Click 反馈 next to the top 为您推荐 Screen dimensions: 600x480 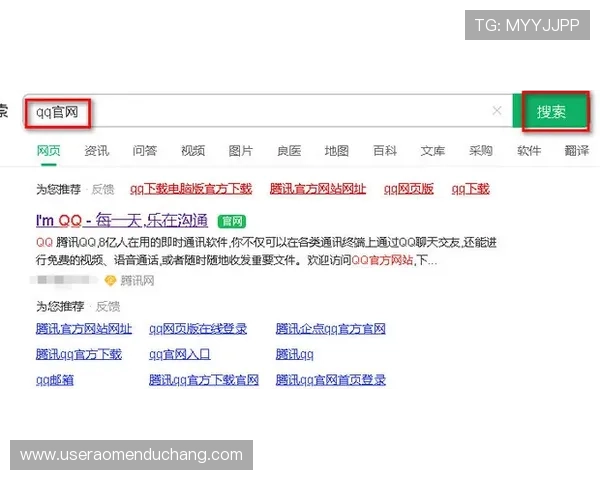103,189
